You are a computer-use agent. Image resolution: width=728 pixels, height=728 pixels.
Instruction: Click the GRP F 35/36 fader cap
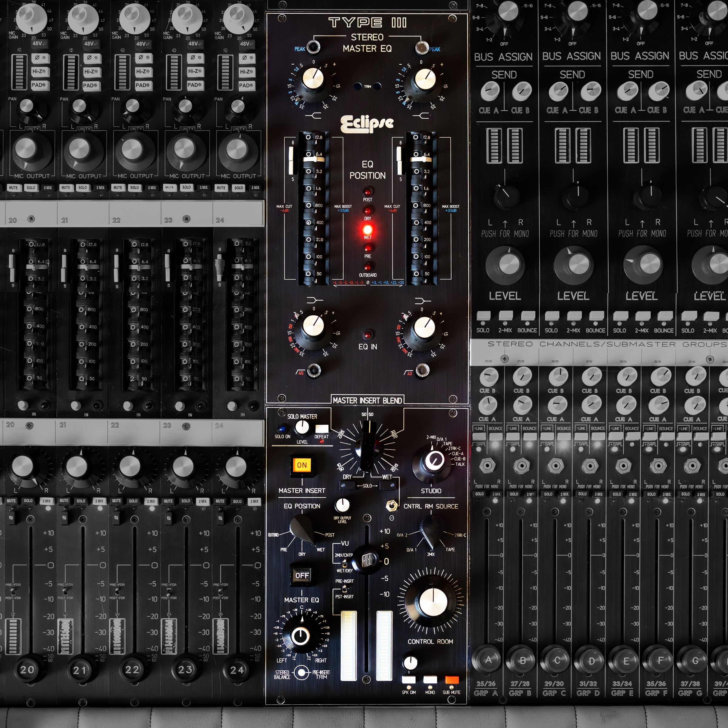660,660
